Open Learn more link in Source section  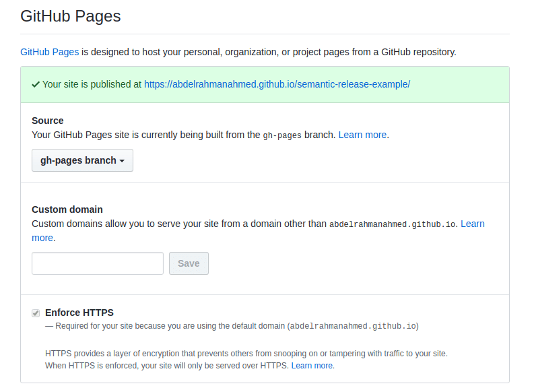362,135
